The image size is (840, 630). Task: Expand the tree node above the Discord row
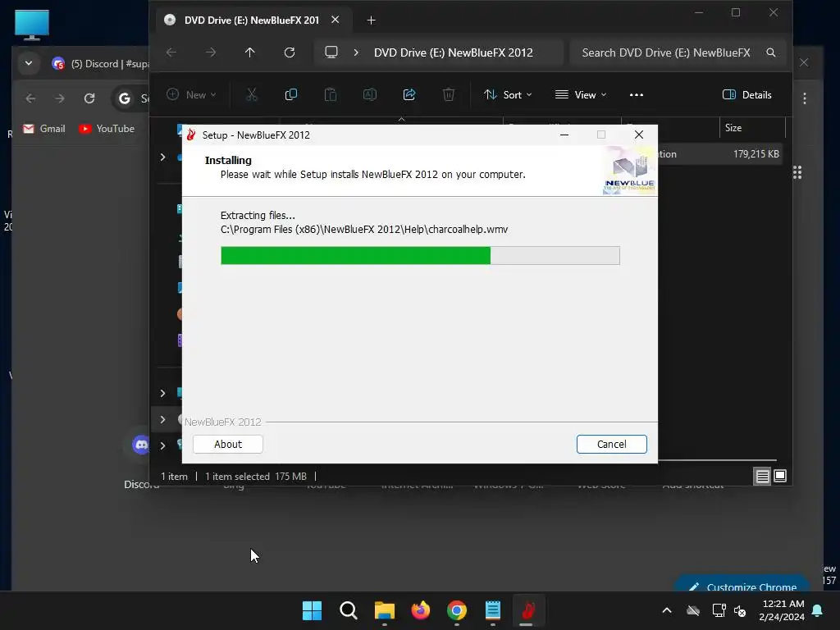(163, 419)
